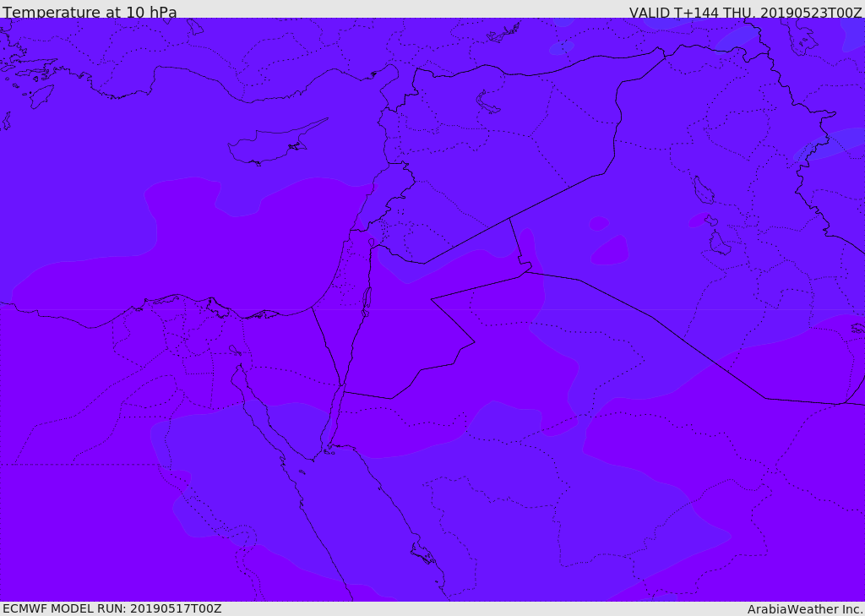Viewport: 865px width, 616px height.
Task: Click the 'ECMWF MODEL RUN: 20190517T00Z' footer text
Action: (x=112, y=608)
